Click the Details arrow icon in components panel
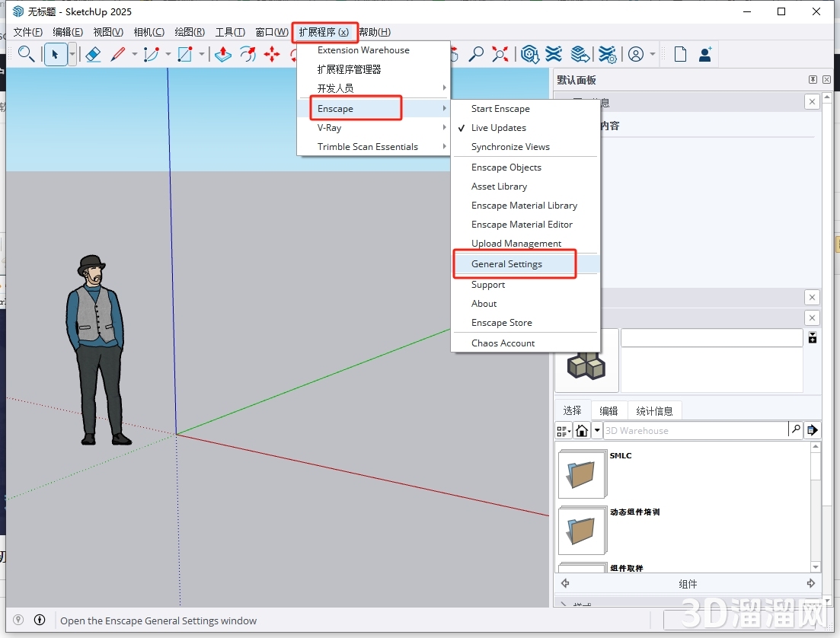Image resolution: width=840 pixels, height=638 pixels. click(812, 430)
